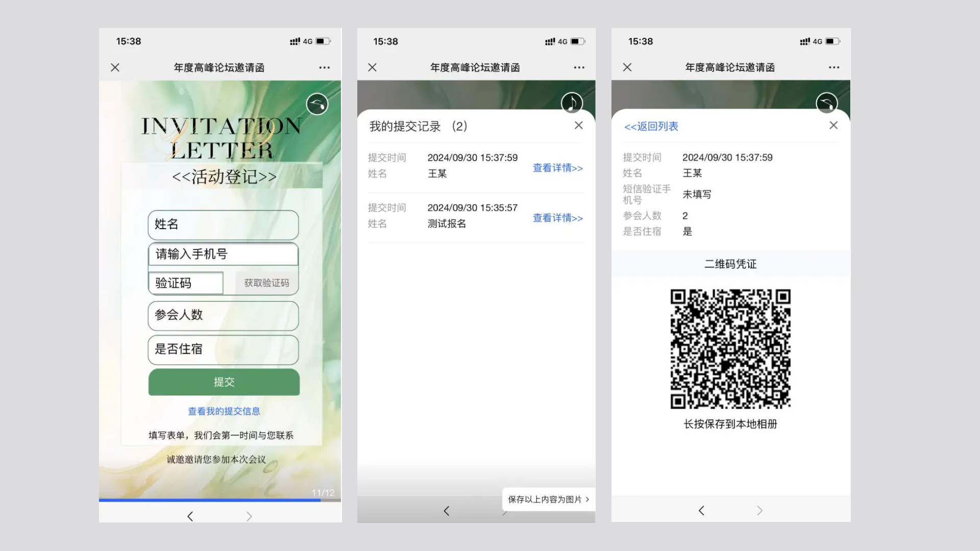Click the QR code credential image

tap(730, 349)
